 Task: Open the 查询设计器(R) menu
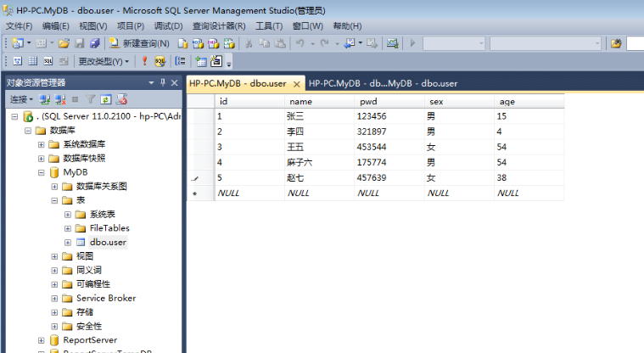point(219,26)
